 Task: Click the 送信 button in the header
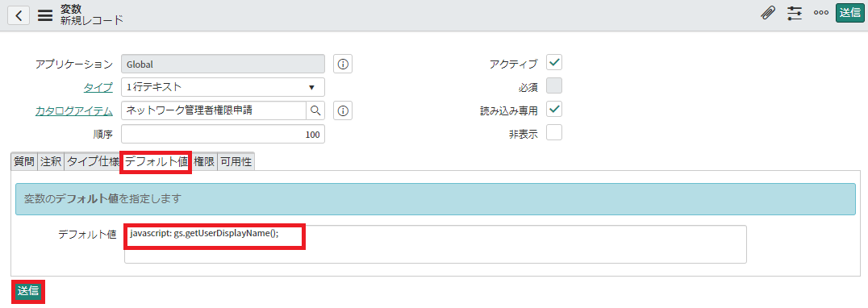[x=849, y=13]
